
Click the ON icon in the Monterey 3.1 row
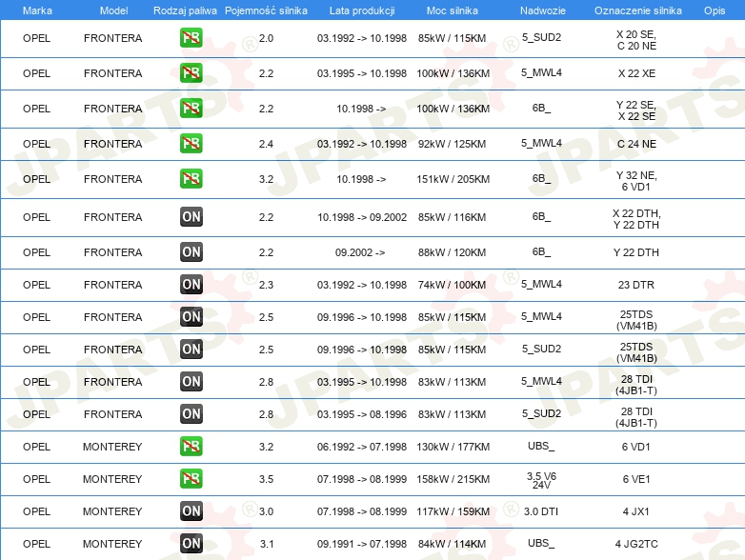(x=191, y=544)
